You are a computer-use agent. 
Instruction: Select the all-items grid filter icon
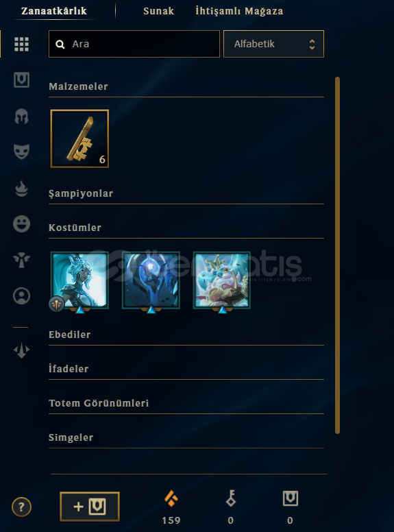pyautogui.click(x=21, y=44)
